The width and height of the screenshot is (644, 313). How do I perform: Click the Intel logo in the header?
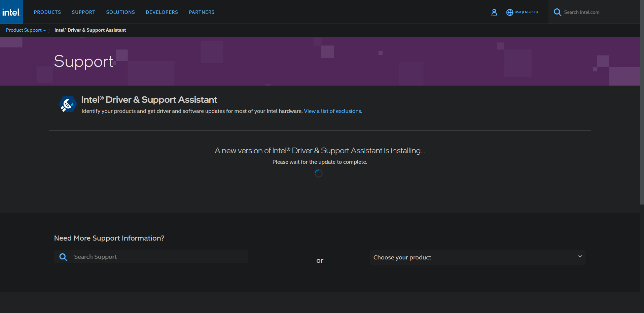coord(11,12)
